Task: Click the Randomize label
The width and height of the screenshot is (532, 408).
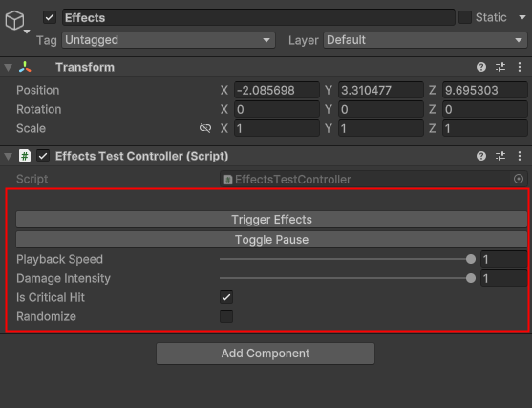Action: coord(46,316)
